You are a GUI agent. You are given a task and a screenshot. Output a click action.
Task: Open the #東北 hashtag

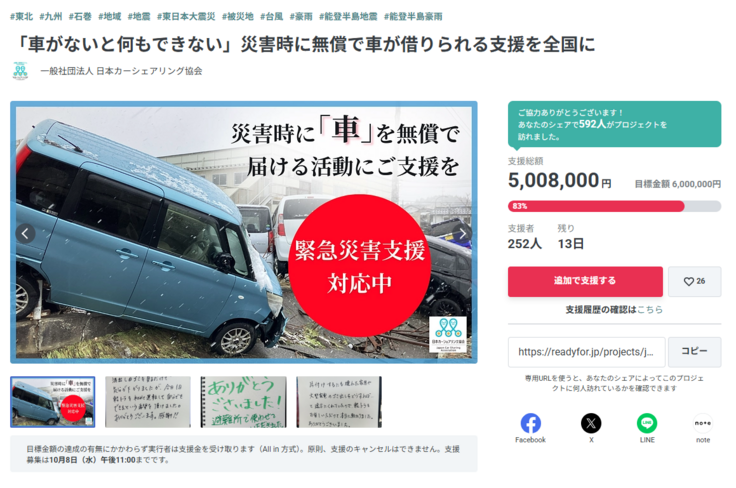tap(22, 16)
